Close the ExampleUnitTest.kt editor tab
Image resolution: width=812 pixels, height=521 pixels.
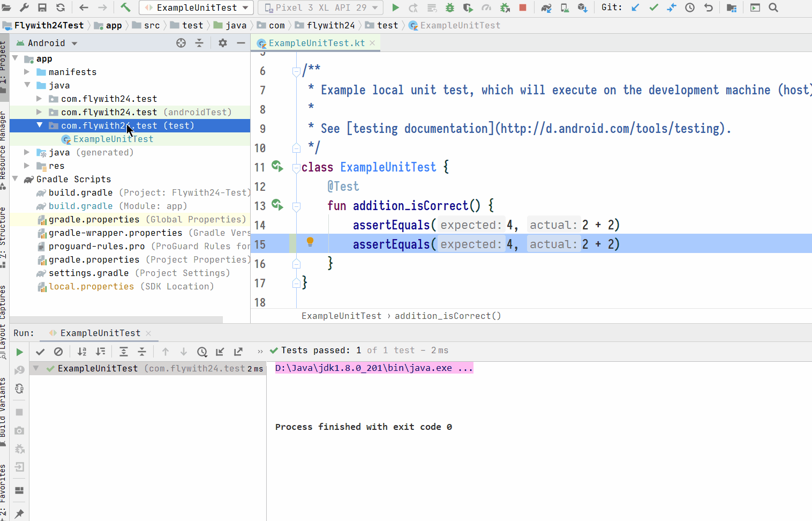click(x=373, y=43)
